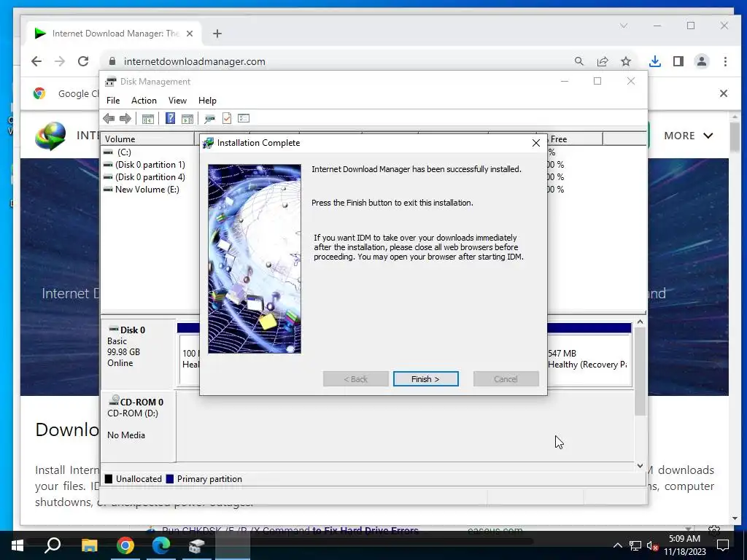The height and width of the screenshot is (560, 747).
Task: Show hidden system tray icons
Action: (617, 545)
